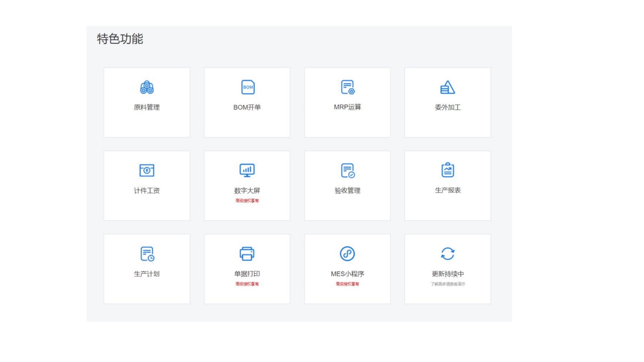Screen dimensions: 644x362
Task: Click the 生产报表 label
Action: click(x=448, y=190)
